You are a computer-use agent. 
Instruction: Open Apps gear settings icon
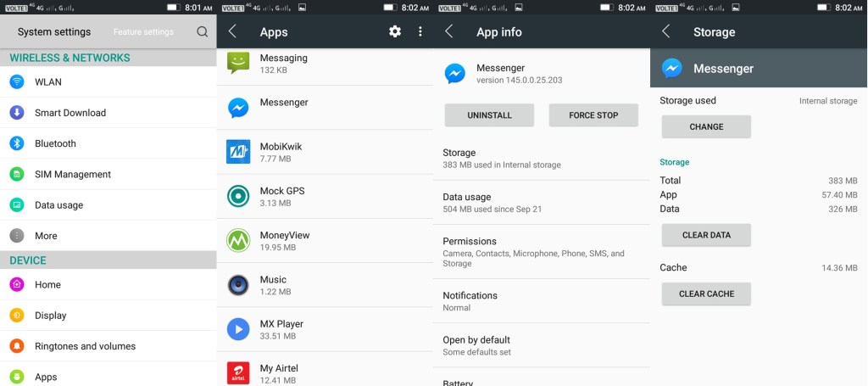coord(395,31)
